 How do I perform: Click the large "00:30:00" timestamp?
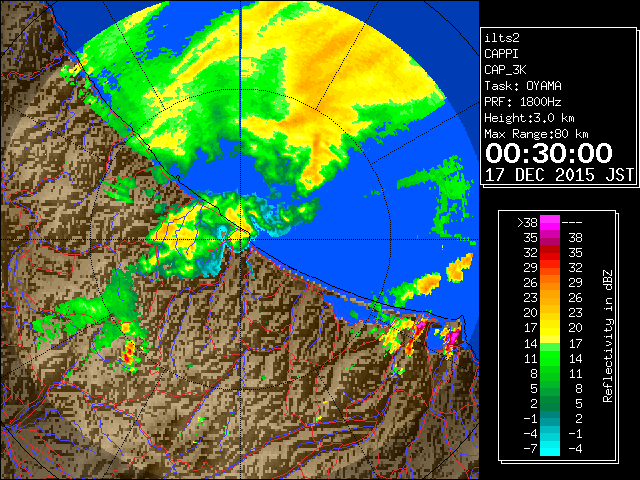549,153
